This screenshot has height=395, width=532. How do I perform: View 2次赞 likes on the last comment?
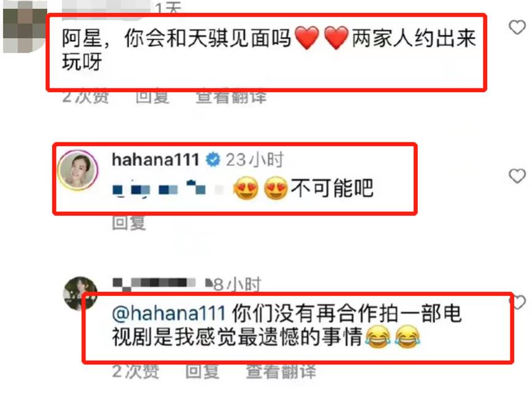136,371
